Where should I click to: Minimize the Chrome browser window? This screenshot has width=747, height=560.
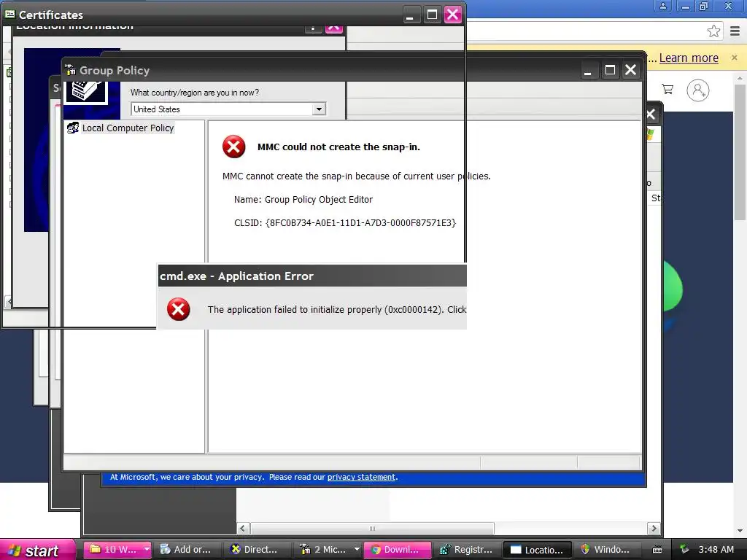pyautogui.click(x=686, y=6)
